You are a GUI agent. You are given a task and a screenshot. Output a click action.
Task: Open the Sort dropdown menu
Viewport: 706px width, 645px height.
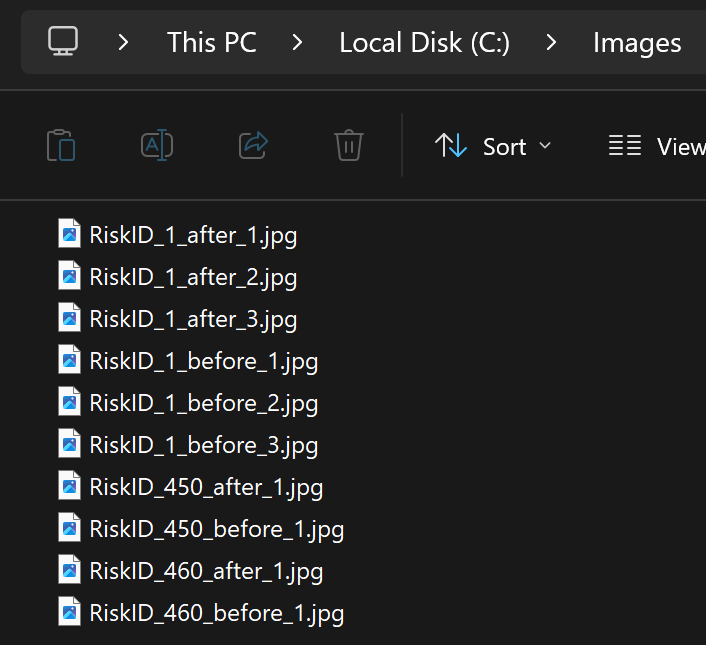click(x=494, y=146)
